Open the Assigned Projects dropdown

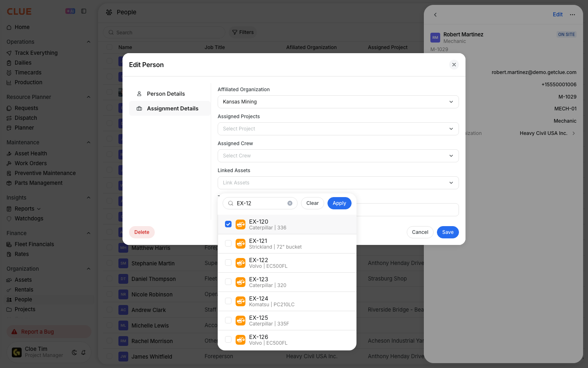(x=338, y=129)
